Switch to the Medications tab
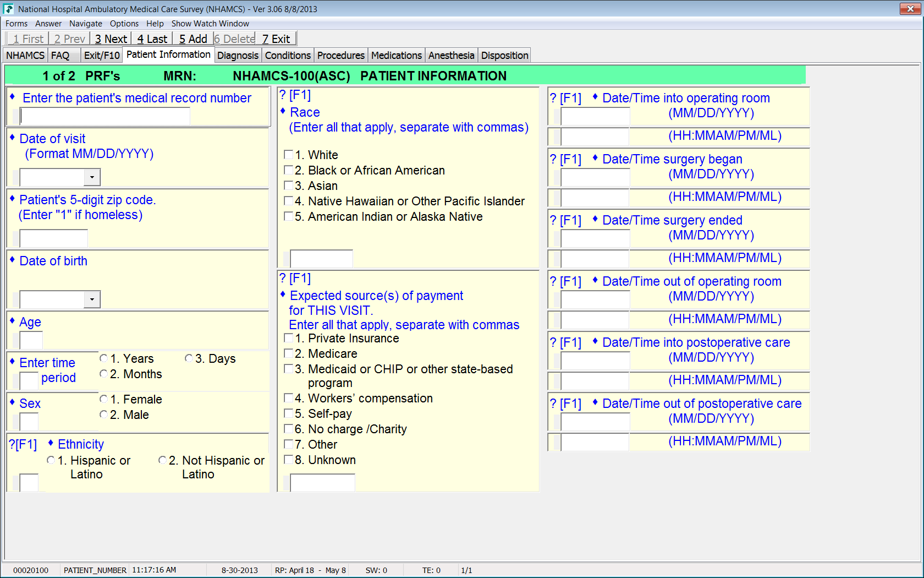Viewport: 924px width, 578px height. pos(396,56)
